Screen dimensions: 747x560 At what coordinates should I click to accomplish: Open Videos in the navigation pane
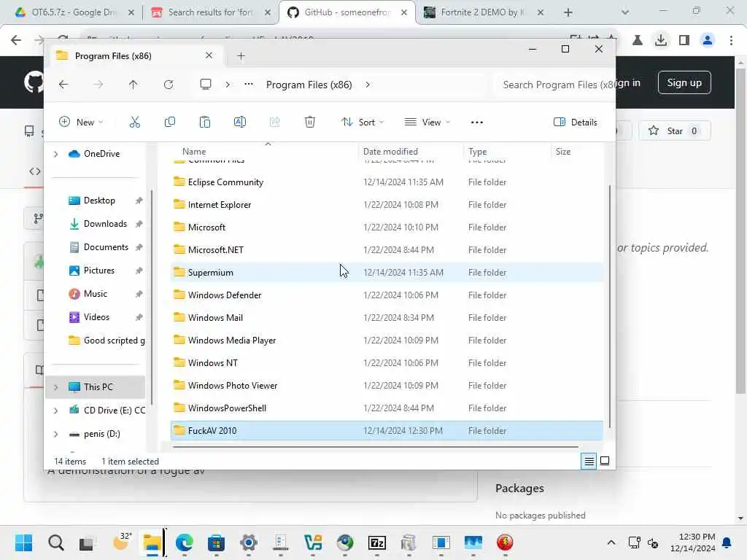(x=96, y=317)
